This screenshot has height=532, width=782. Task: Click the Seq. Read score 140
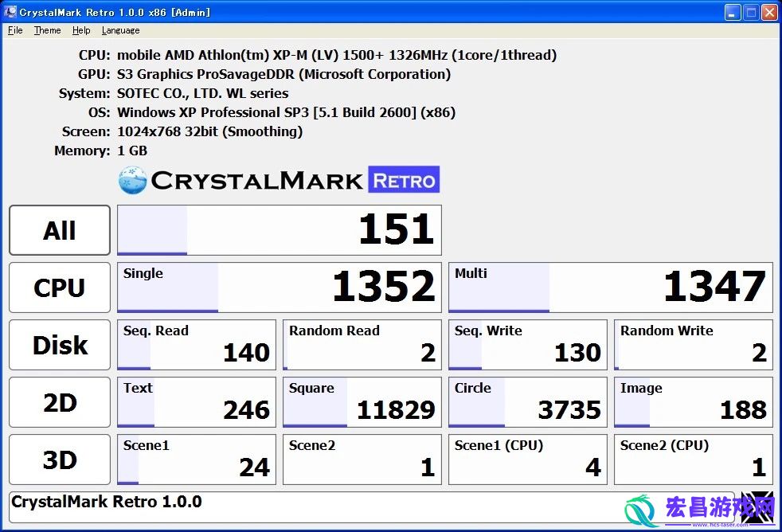click(197, 345)
